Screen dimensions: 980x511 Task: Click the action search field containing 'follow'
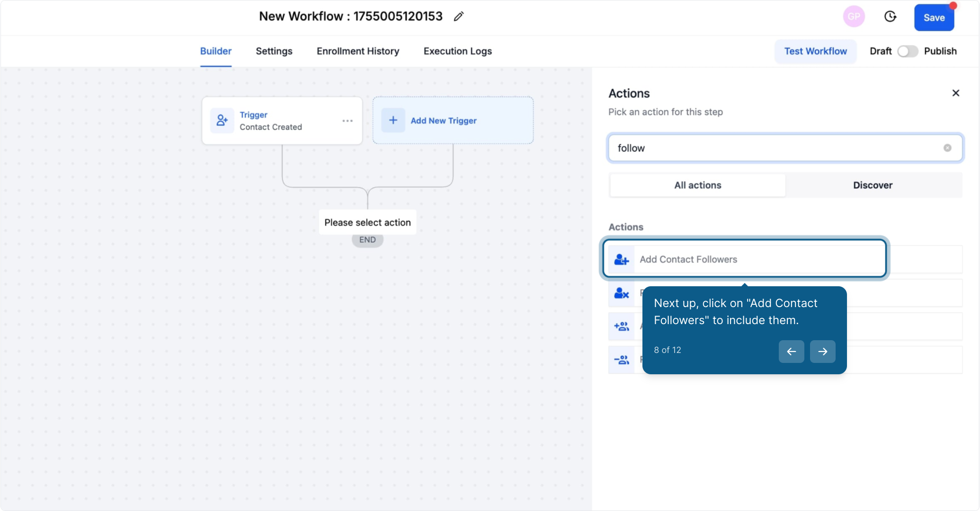click(785, 148)
